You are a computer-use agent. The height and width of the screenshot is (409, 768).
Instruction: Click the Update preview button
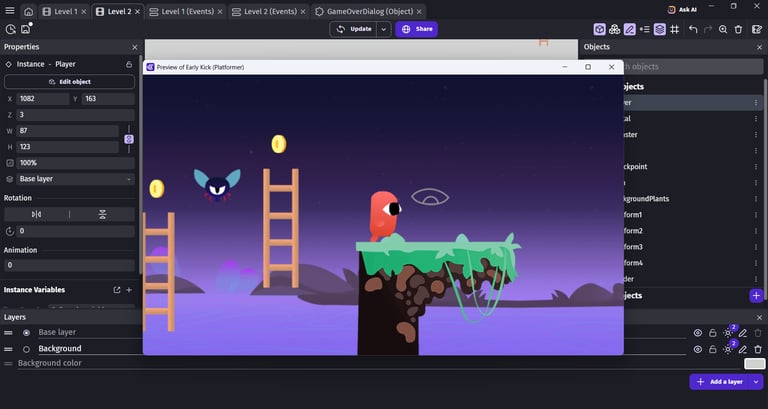click(354, 29)
